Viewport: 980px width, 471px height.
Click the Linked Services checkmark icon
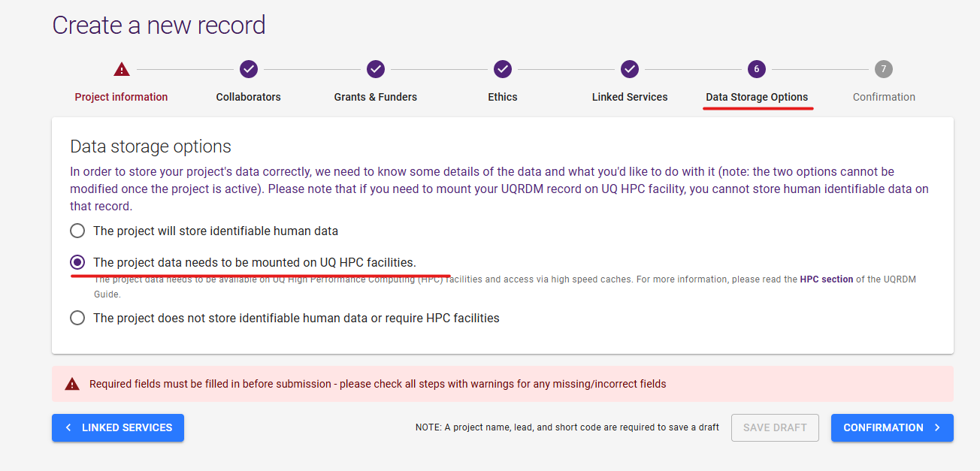coord(630,70)
